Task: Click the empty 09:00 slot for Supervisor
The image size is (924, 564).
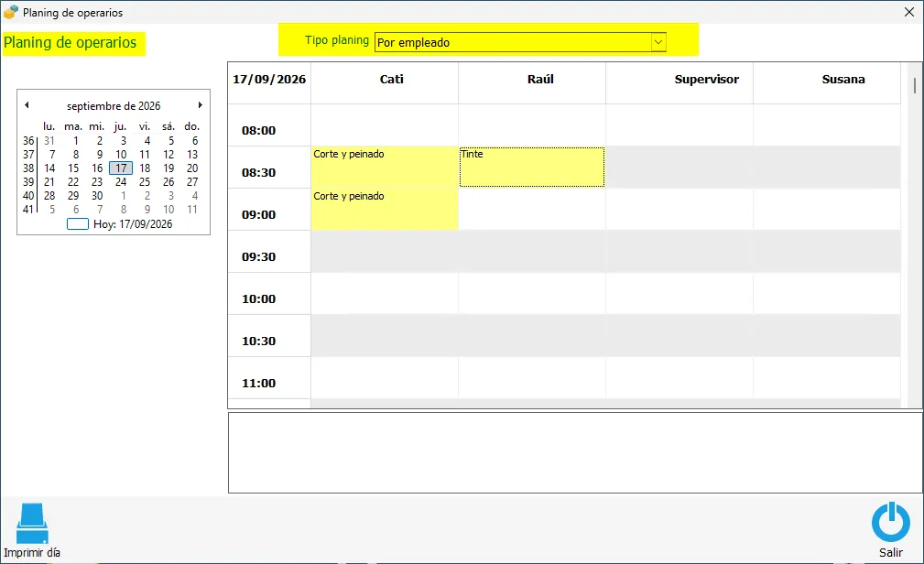Action: 679,210
